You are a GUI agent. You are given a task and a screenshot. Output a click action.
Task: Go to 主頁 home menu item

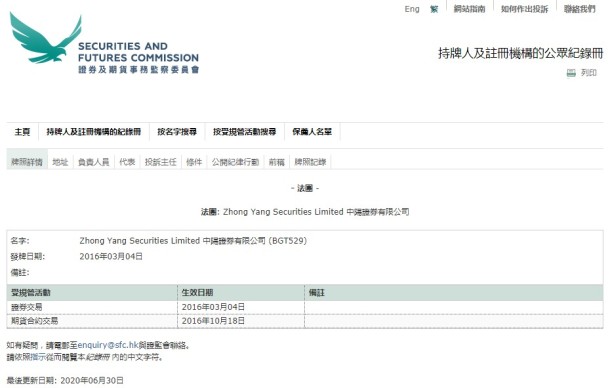(x=22, y=132)
